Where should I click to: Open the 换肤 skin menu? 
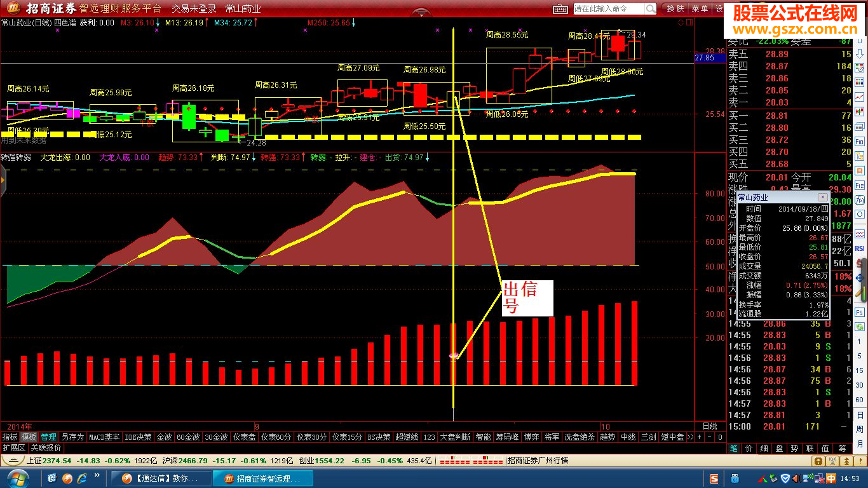click(x=675, y=9)
